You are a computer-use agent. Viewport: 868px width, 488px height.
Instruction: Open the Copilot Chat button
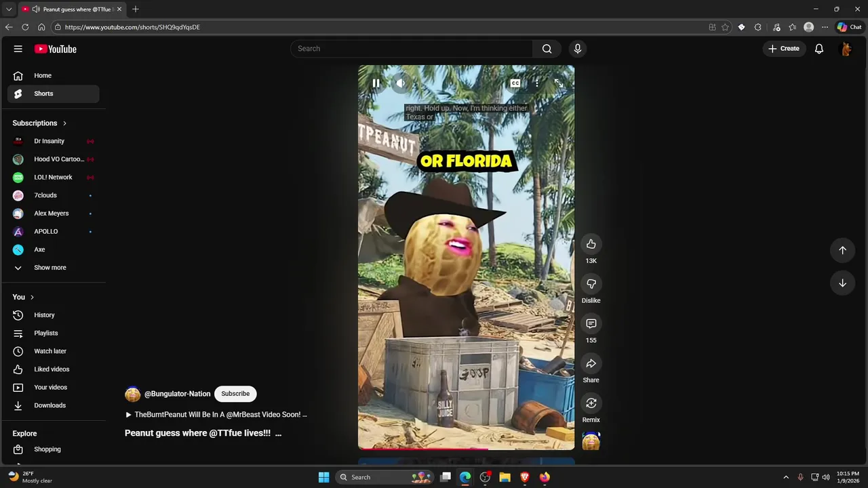(x=849, y=27)
